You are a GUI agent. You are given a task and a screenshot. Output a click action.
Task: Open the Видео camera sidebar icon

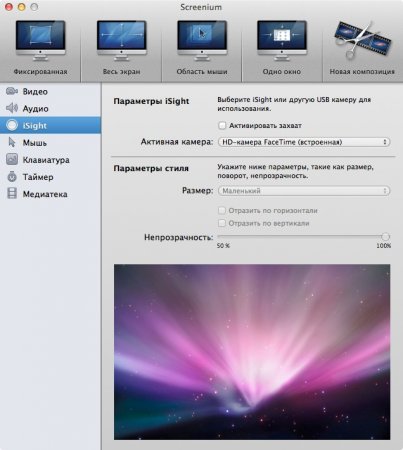tap(12, 91)
